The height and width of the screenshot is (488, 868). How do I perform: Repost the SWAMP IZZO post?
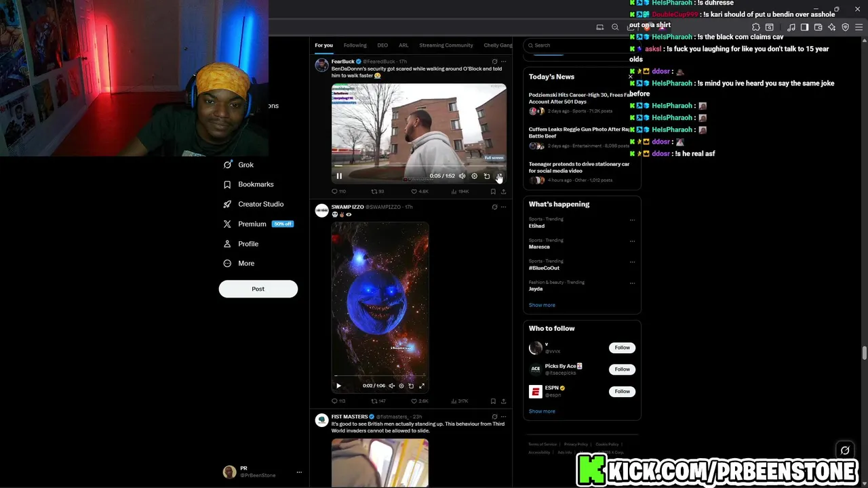[x=378, y=401]
